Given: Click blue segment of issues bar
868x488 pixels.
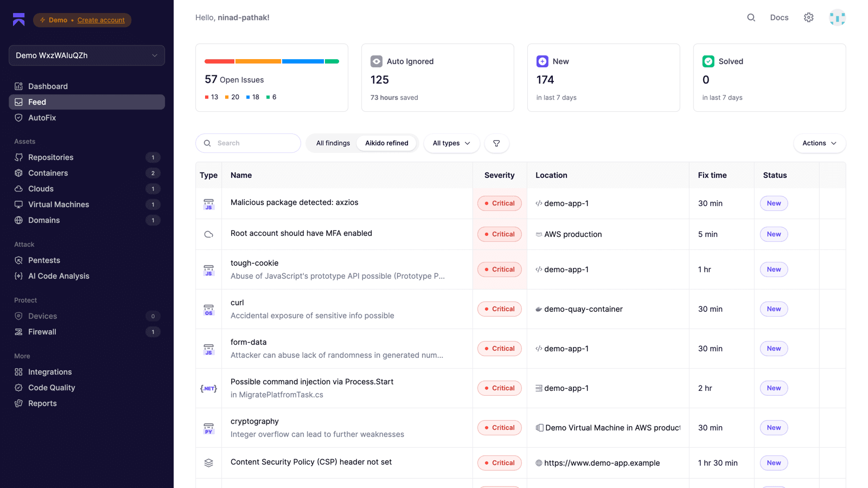Looking at the screenshot, I should 303,61.
